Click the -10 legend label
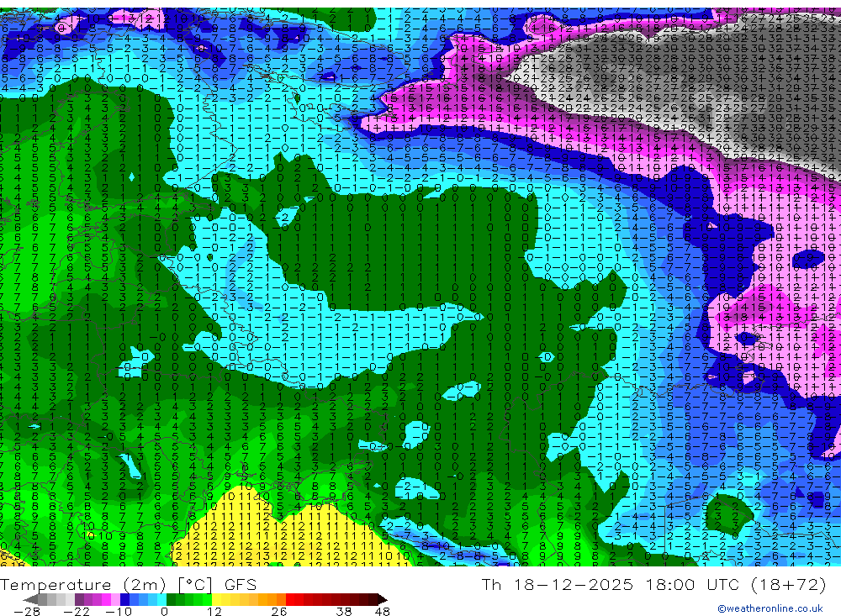 [x=119, y=612]
